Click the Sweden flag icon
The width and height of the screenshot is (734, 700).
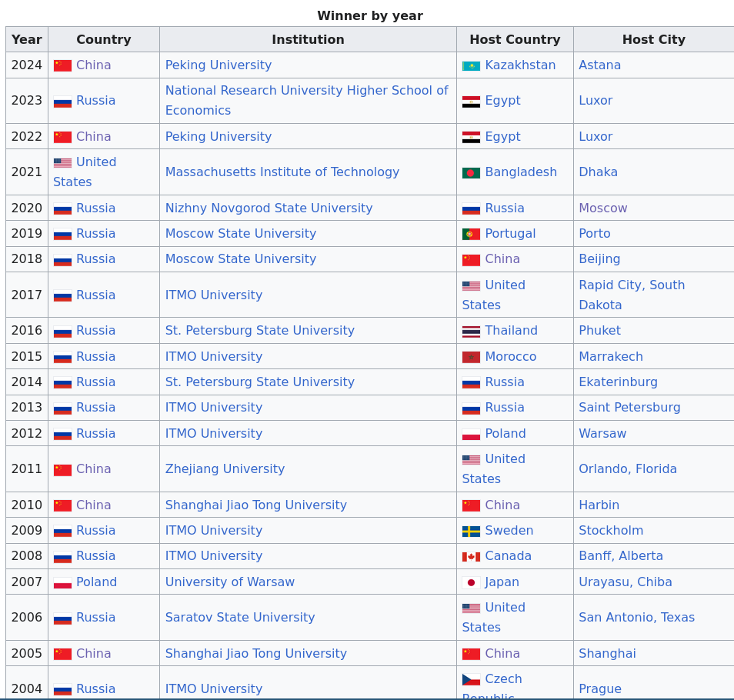pyautogui.click(x=471, y=532)
